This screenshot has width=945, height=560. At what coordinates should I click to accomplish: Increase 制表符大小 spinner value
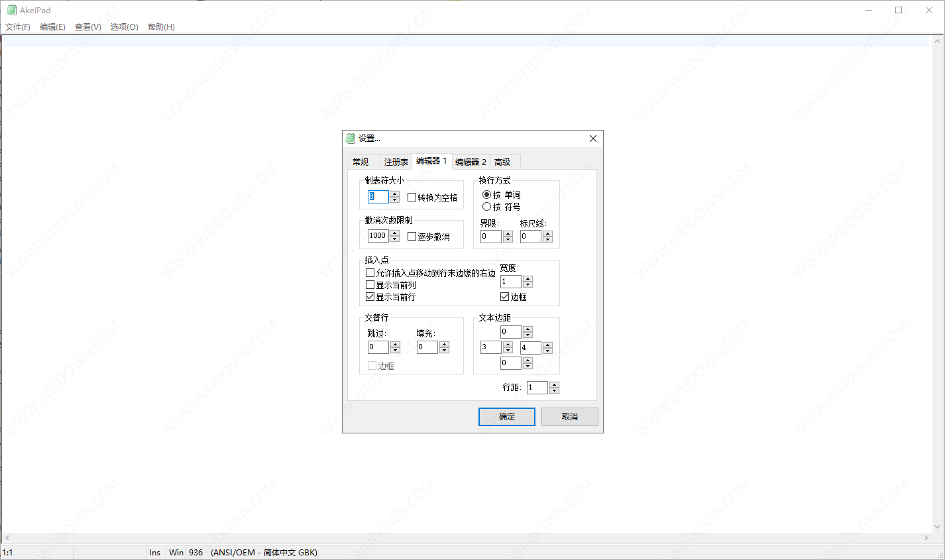pos(395,194)
